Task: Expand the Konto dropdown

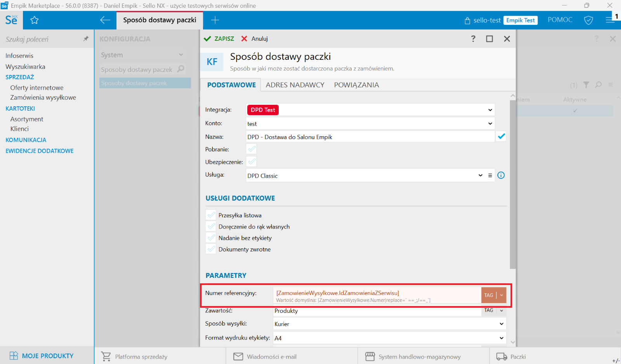Action: click(x=490, y=124)
